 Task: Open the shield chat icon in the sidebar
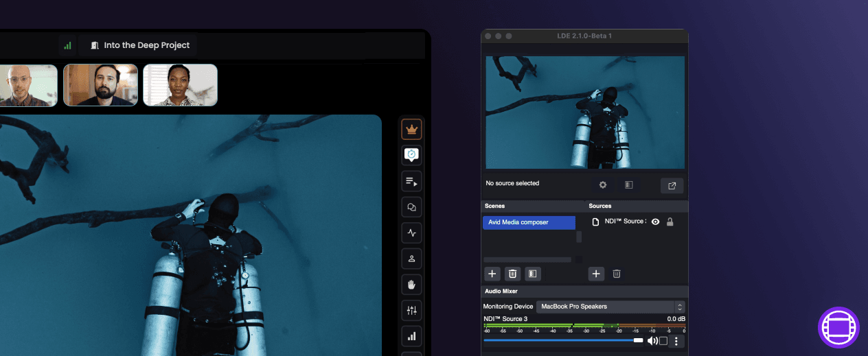pos(411,155)
